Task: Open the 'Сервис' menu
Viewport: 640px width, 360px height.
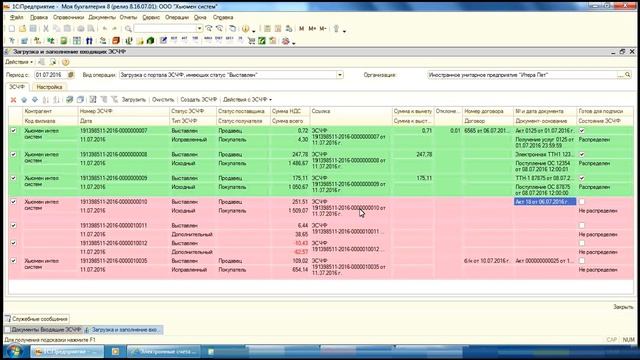Action: (151, 17)
